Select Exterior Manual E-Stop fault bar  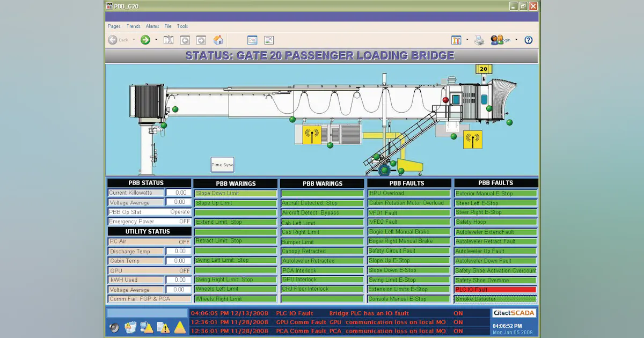pos(495,193)
